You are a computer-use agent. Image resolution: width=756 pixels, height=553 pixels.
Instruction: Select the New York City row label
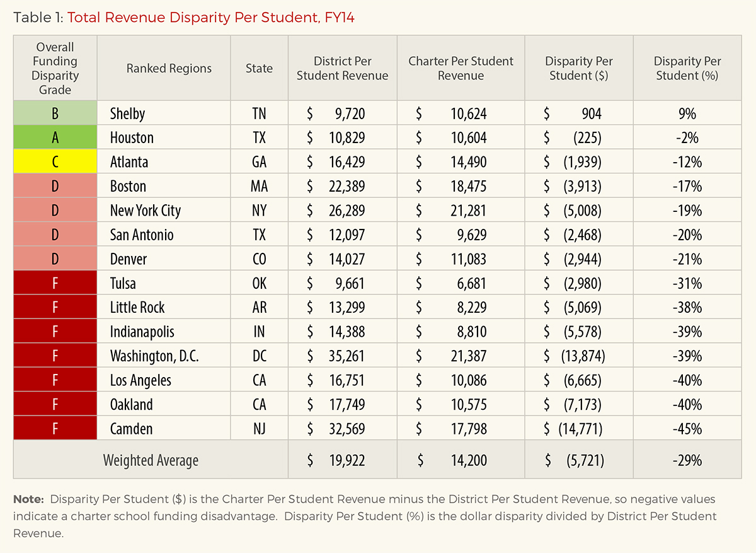146,211
